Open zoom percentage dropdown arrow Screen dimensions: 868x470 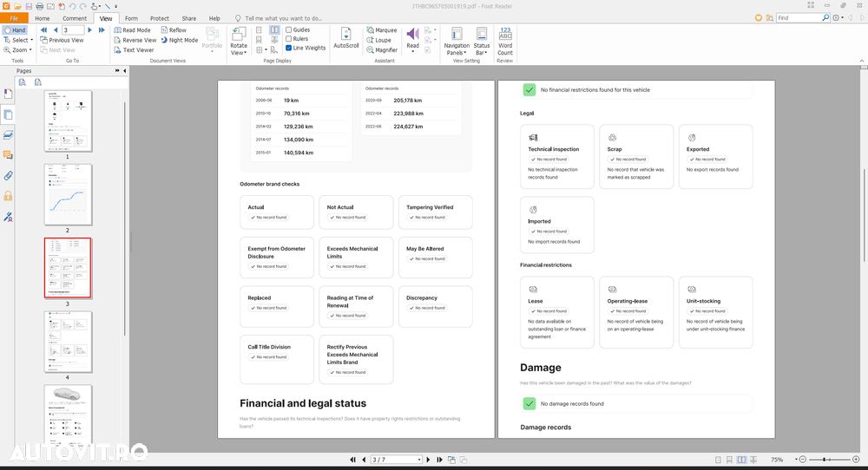(x=796, y=460)
